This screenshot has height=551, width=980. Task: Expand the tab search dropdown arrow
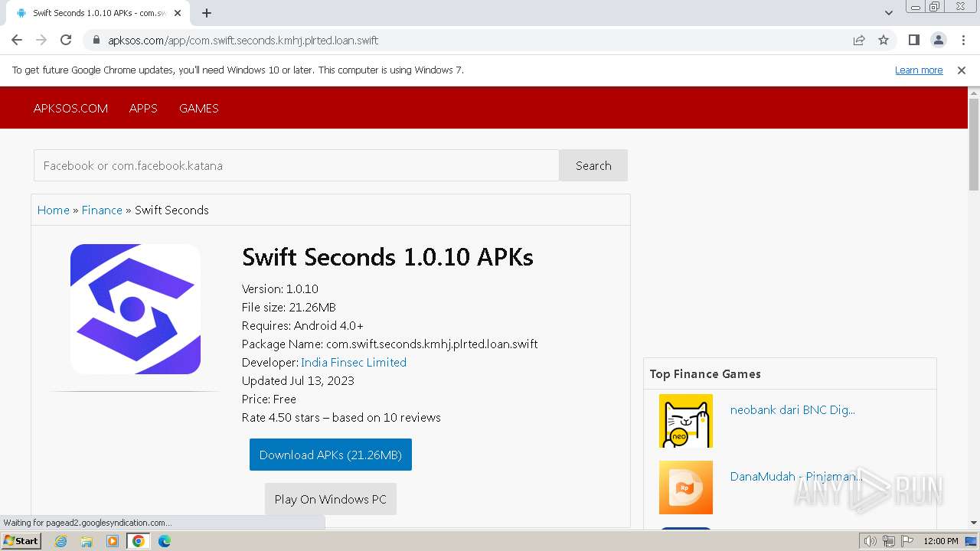(888, 13)
